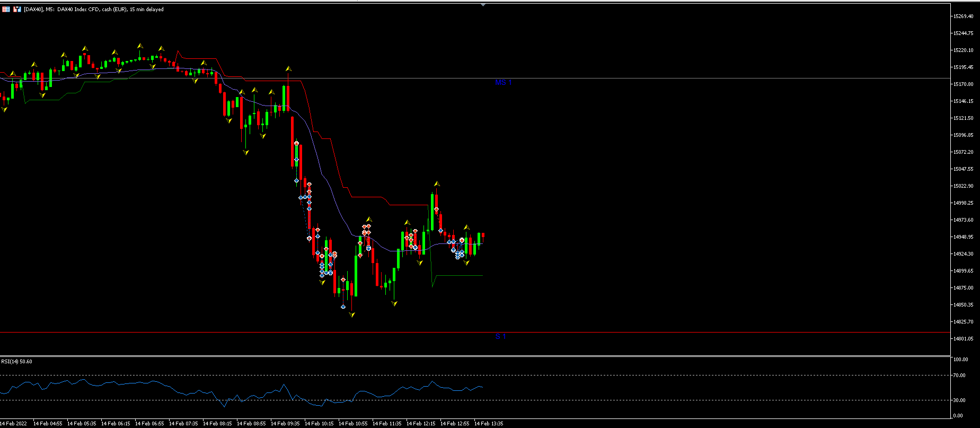This screenshot has width=980, height=428.
Task: Click the divider between chart and RSI window
Action: (x=475, y=356)
